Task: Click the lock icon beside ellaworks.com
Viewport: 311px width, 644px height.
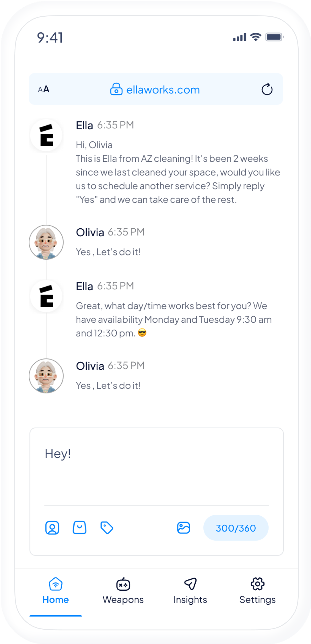Action: click(x=116, y=90)
